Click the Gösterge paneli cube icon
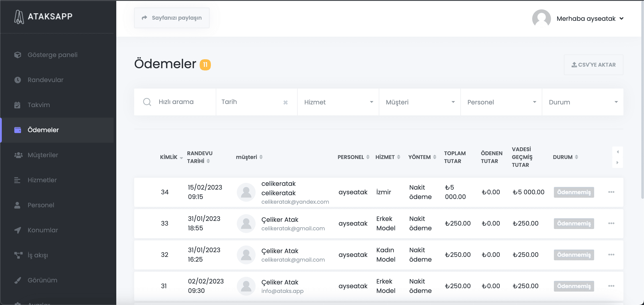 (17, 55)
